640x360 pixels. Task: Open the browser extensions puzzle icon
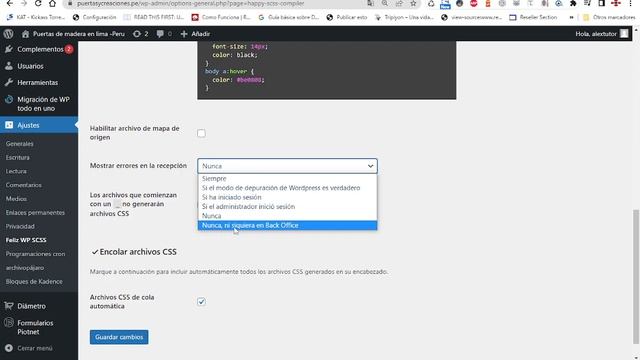573,3
